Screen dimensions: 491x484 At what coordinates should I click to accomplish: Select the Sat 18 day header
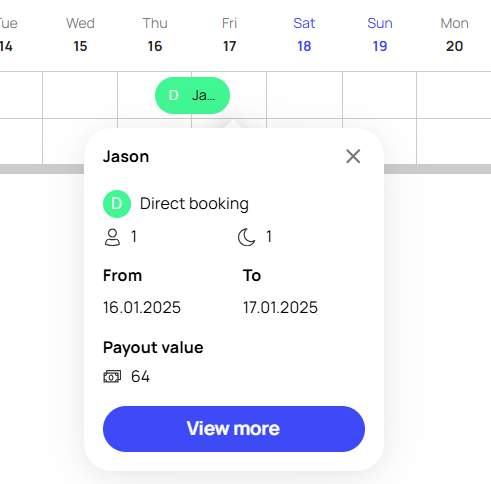pyautogui.click(x=304, y=35)
